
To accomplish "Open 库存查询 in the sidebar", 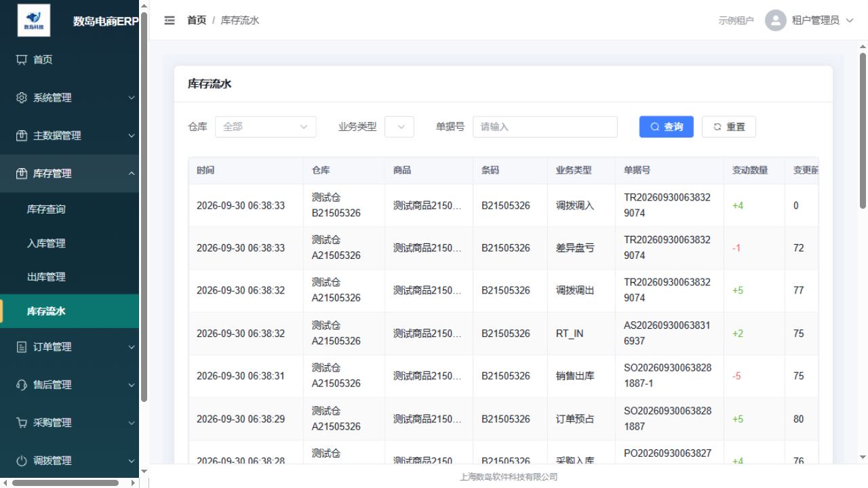I will pyautogui.click(x=69, y=209).
